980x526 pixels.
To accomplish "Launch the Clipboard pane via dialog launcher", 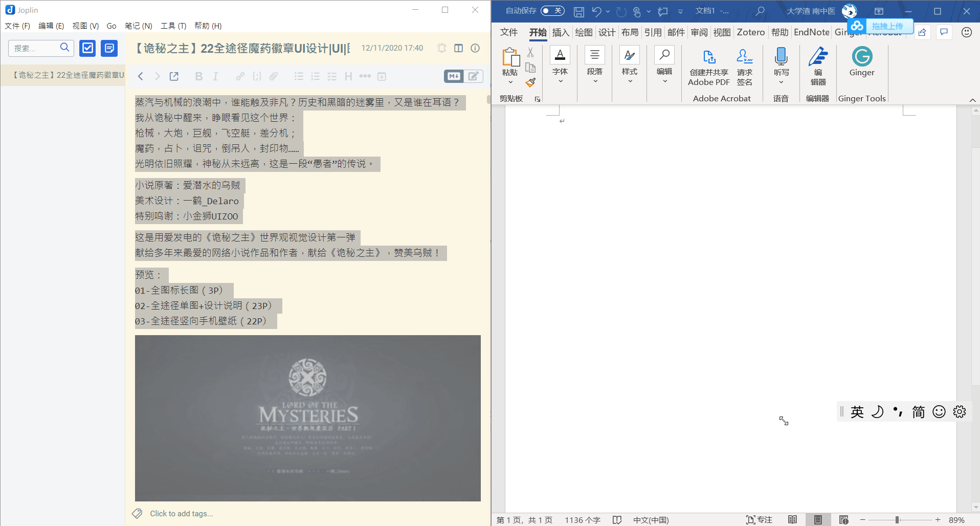I will coord(538,99).
